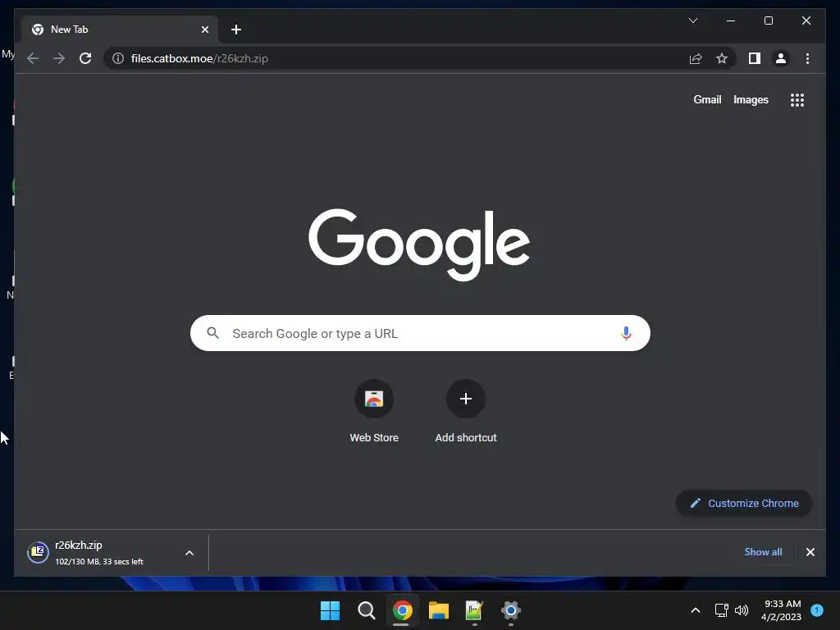Click the magnifier icon in the Google search box
The image size is (840, 630).
coord(212,333)
